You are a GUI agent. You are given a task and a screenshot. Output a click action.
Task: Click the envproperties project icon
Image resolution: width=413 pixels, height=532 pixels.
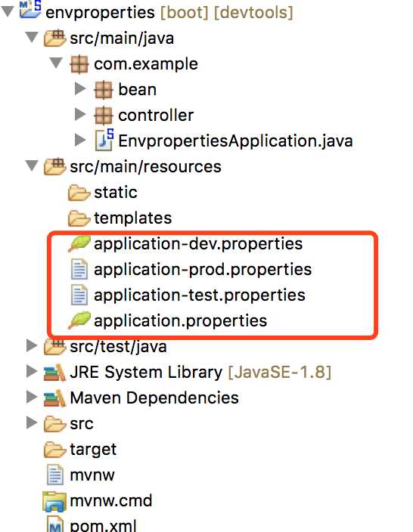coord(30,10)
